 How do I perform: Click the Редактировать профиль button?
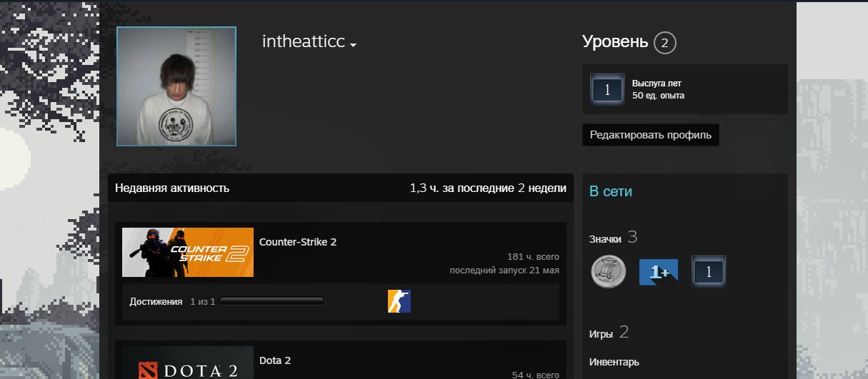point(651,135)
